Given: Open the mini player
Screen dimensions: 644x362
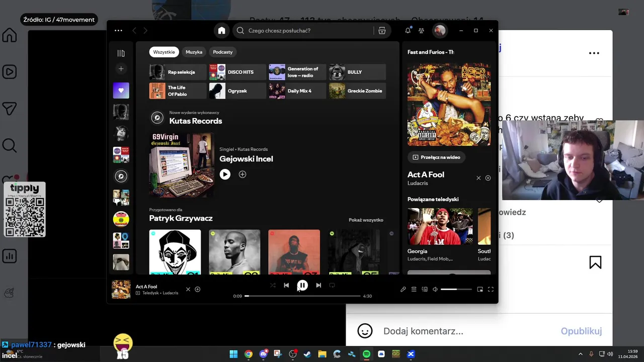Looking at the screenshot, I should (480, 289).
